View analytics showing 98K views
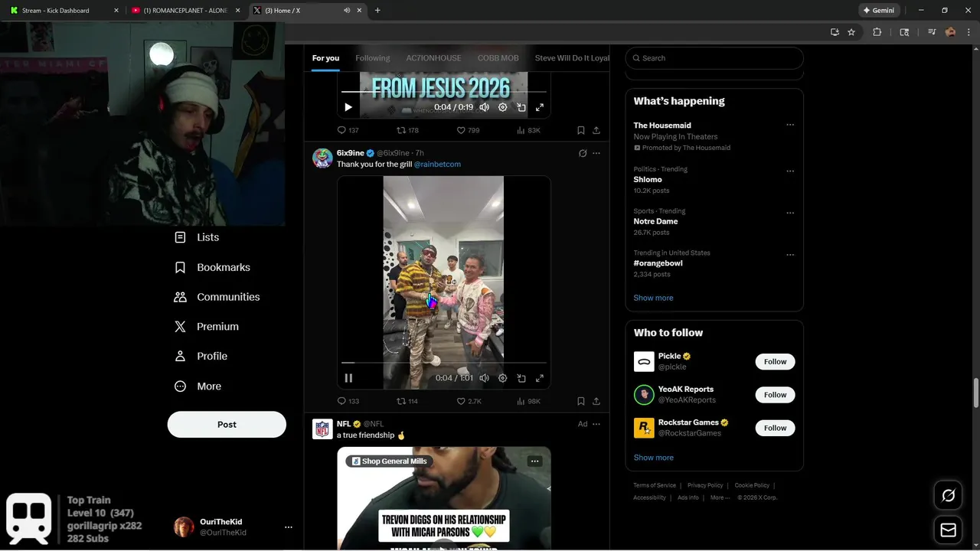The height and width of the screenshot is (551, 980). click(x=528, y=401)
